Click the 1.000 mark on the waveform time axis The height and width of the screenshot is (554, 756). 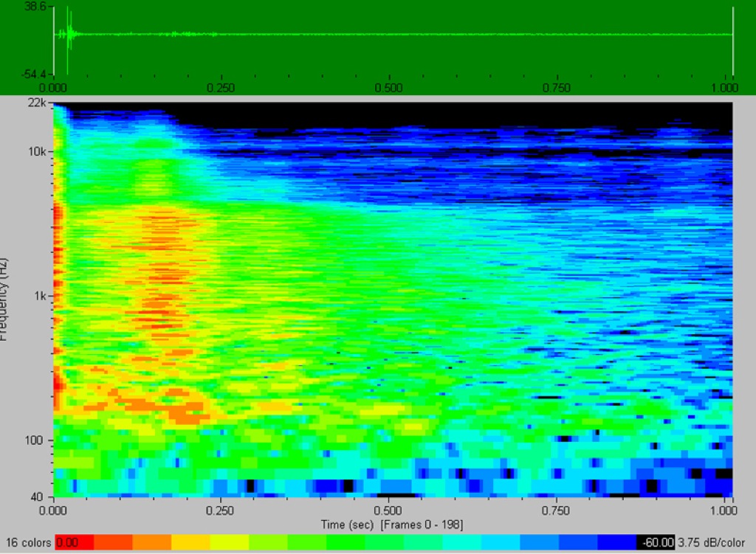point(728,88)
